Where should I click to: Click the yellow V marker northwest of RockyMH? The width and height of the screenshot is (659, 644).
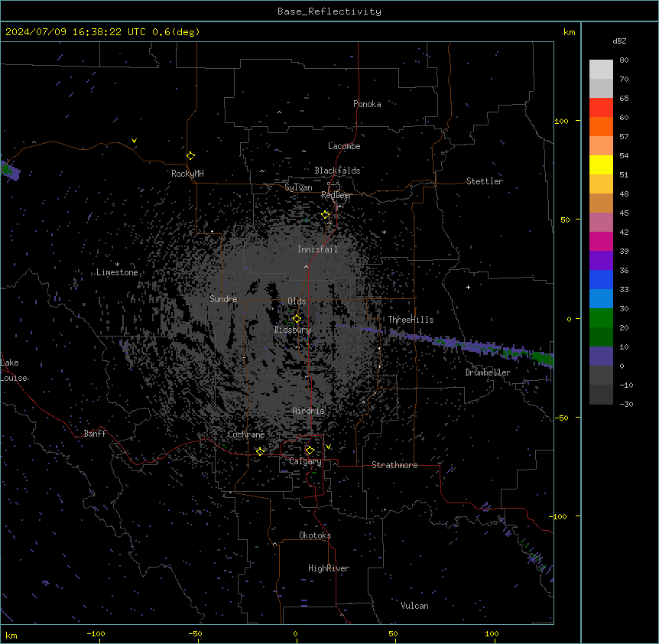[134, 141]
